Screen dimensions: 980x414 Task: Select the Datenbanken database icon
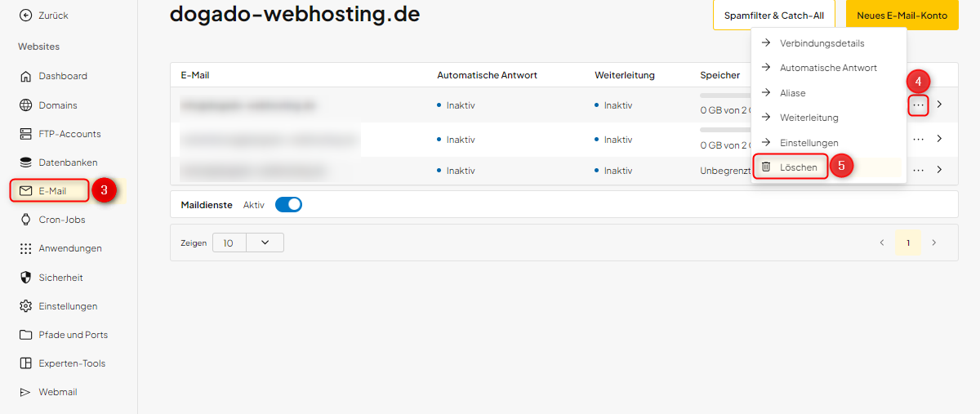click(x=25, y=162)
